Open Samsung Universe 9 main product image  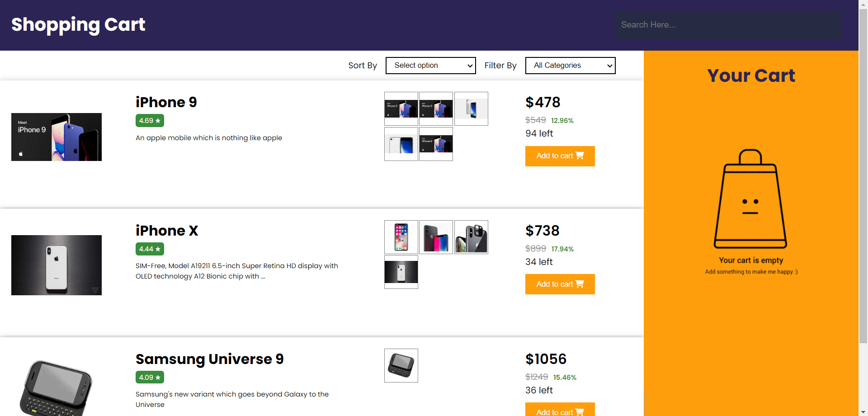click(x=57, y=388)
